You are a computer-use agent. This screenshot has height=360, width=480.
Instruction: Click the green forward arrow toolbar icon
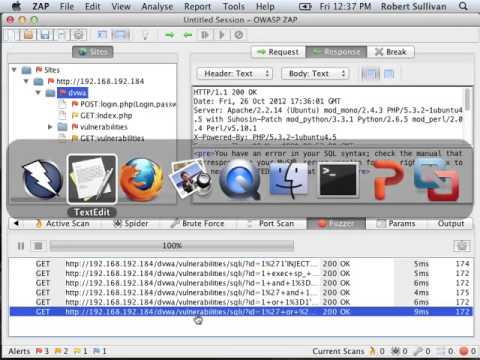click(x=170, y=35)
